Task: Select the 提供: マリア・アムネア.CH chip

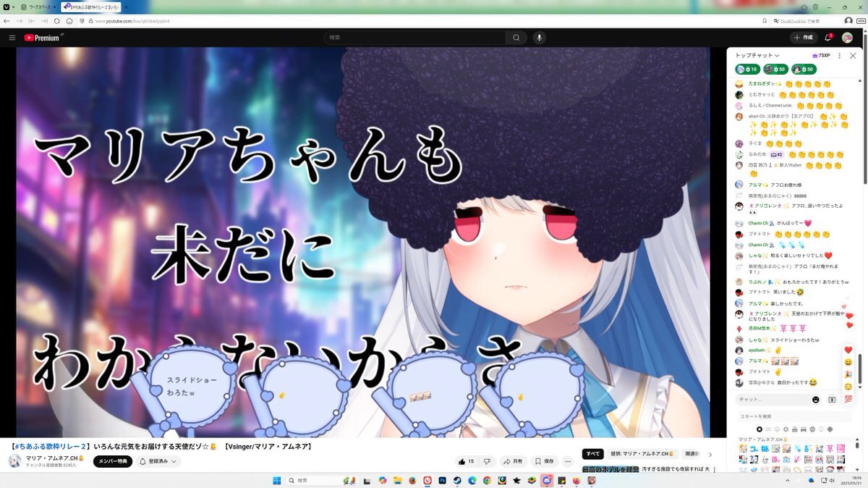Action: (642, 454)
